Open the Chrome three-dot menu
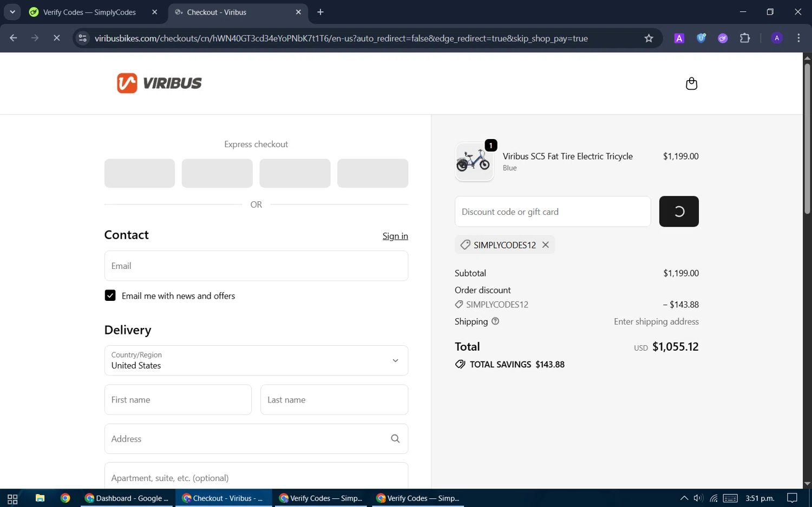The height and width of the screenshot is (507, 812). tap(798, 38)
